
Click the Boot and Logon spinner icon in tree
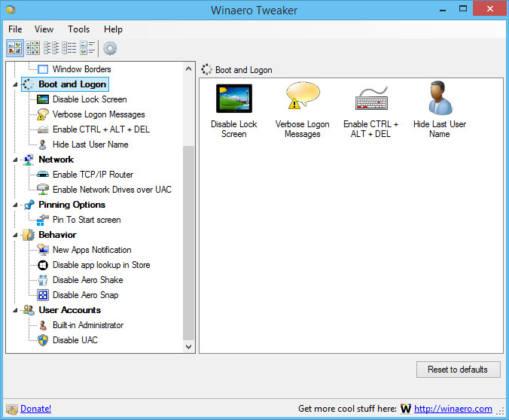(29, 84)
